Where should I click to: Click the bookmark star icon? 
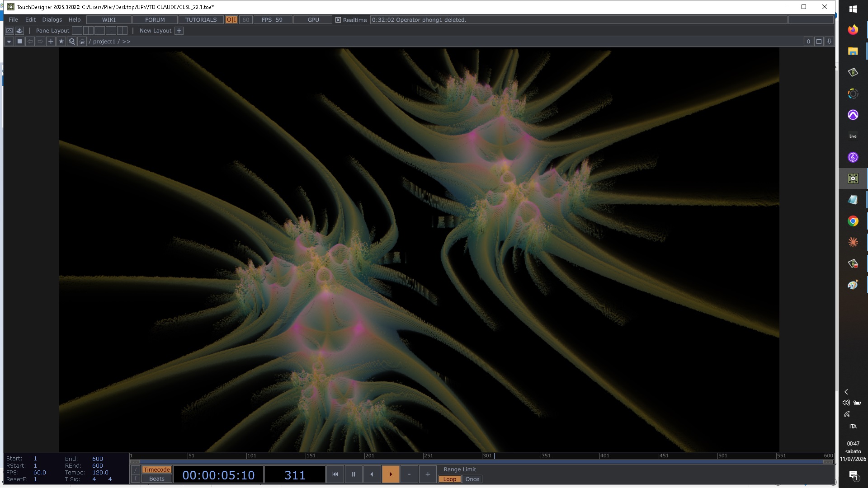click(x=61, y=42)
